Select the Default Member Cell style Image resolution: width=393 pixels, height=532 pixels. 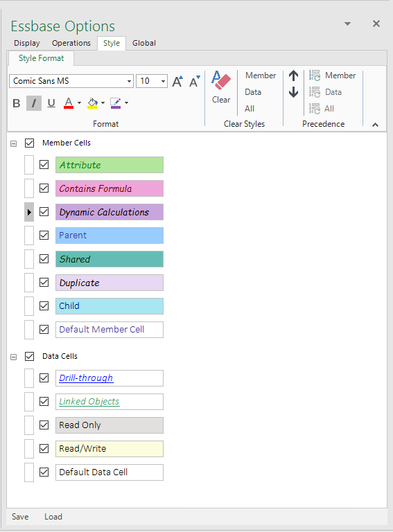(x=110, y=330)
